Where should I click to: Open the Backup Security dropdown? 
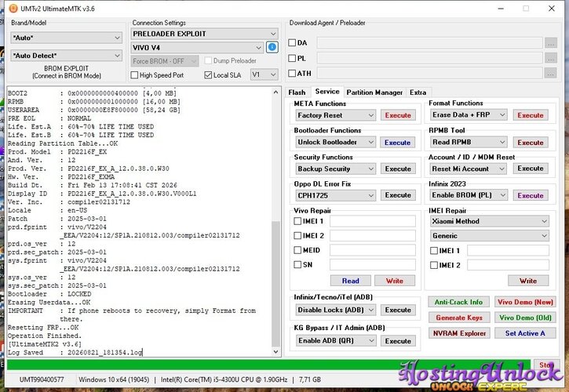[335, 169]
